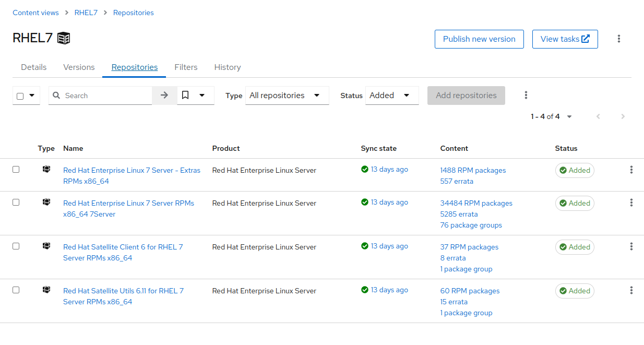Open 34484 RPM packages link
The width and height of the screenshot is (644, 345).
(x=476, y=203)
